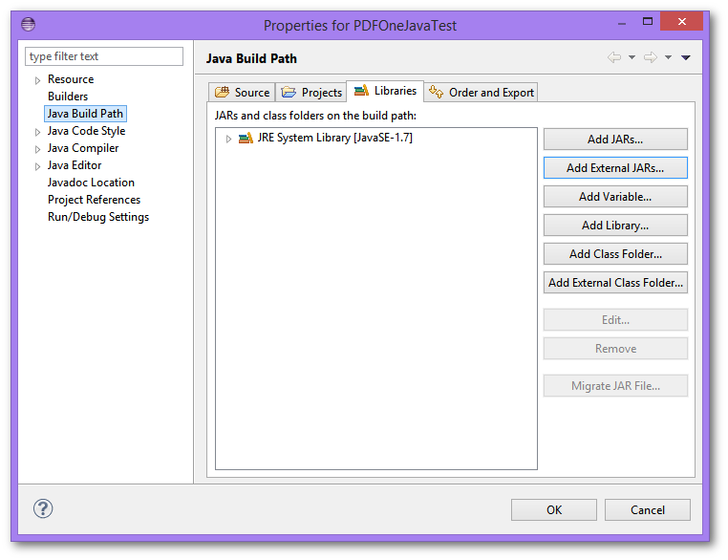Click the help question mark icon

(43, 508)
